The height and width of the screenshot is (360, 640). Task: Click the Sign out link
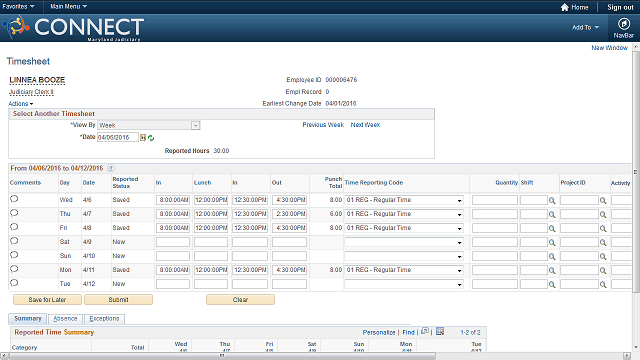point(620,7)
